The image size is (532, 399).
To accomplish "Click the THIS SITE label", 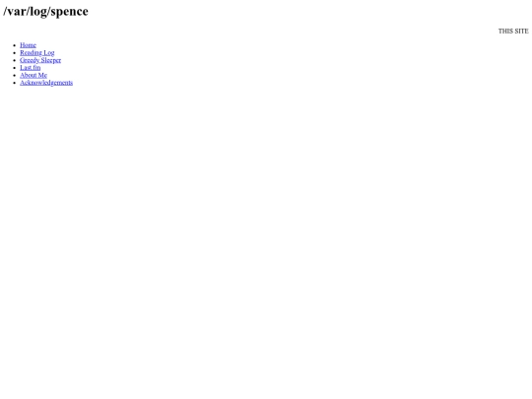I will click(x=513, y=31).
